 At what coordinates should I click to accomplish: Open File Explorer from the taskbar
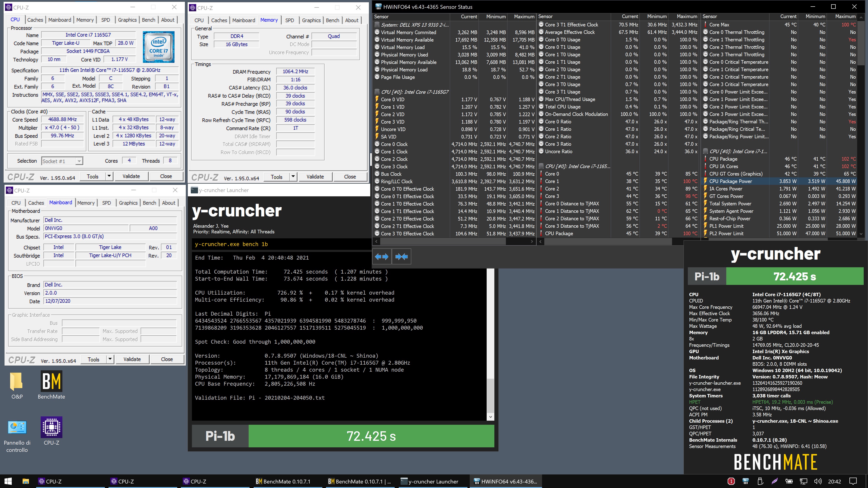[x=26, y=481]
